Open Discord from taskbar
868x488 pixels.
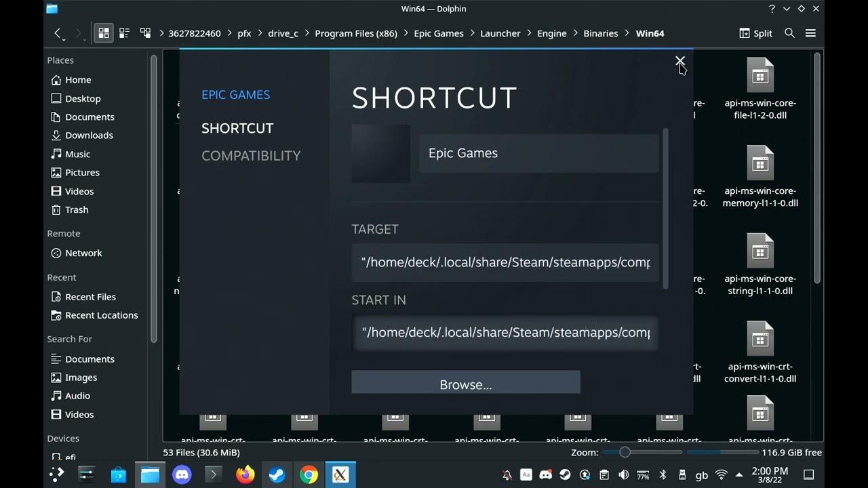(182, 474)
